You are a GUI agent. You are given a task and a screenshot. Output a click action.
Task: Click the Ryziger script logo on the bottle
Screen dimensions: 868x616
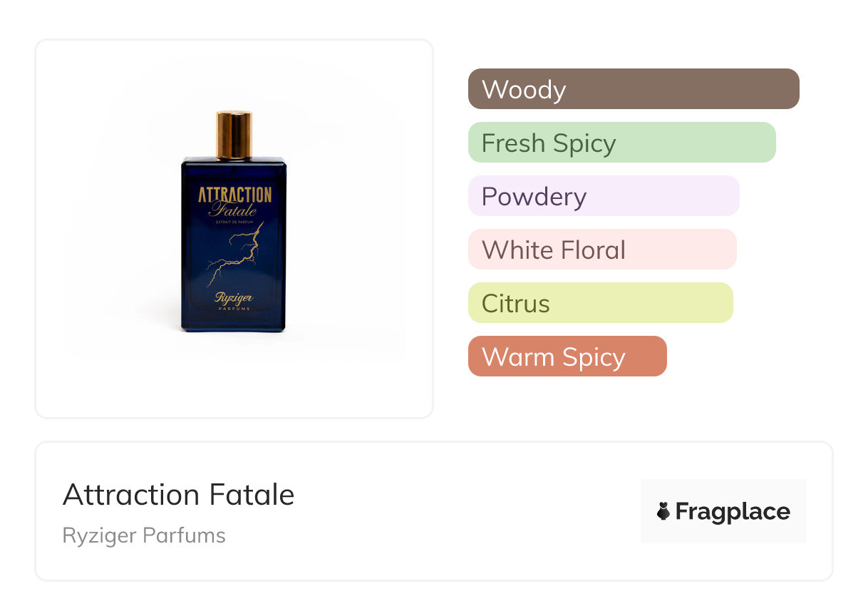tap(233, 298)
